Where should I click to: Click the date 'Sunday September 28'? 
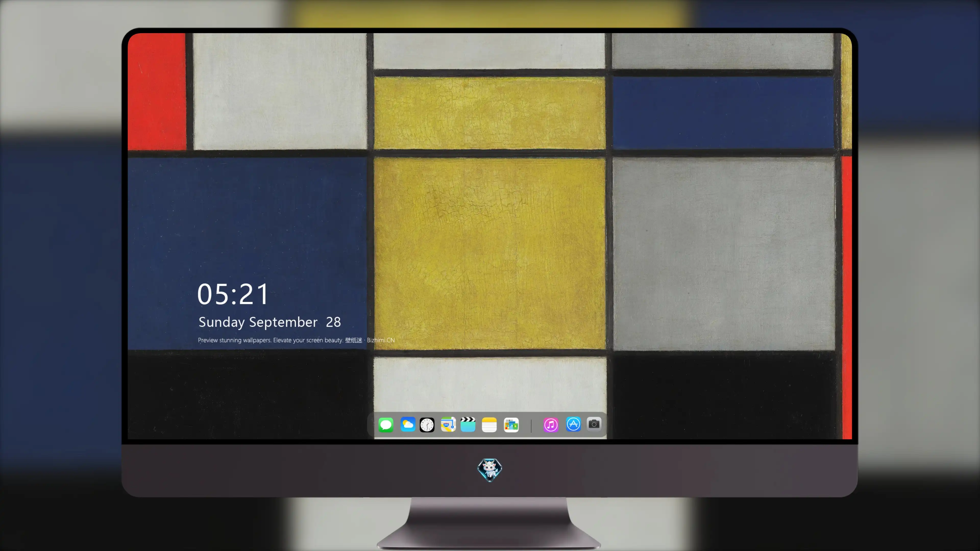(270, 322)
